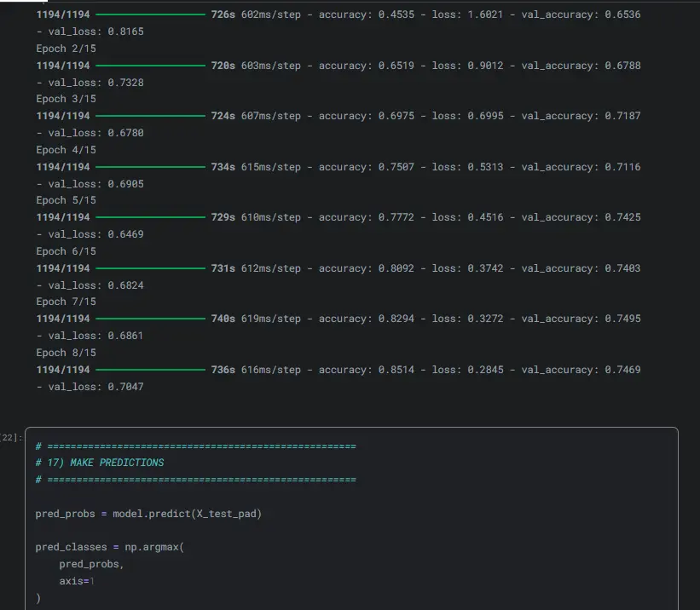
Task: Click 'val_accuracy: 0.7425' value
Action: coord(581,217)
